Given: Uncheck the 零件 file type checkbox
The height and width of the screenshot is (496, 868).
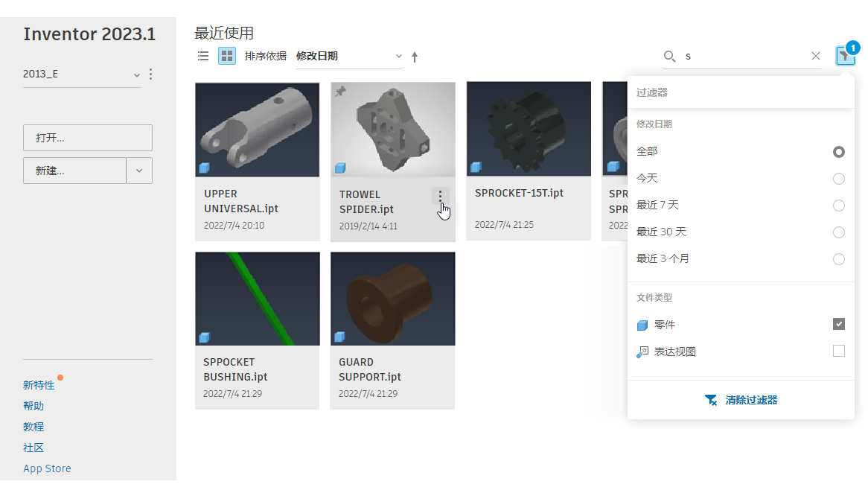Looking at the screenshot, I should pyautogui.click(x=839, y=324).
